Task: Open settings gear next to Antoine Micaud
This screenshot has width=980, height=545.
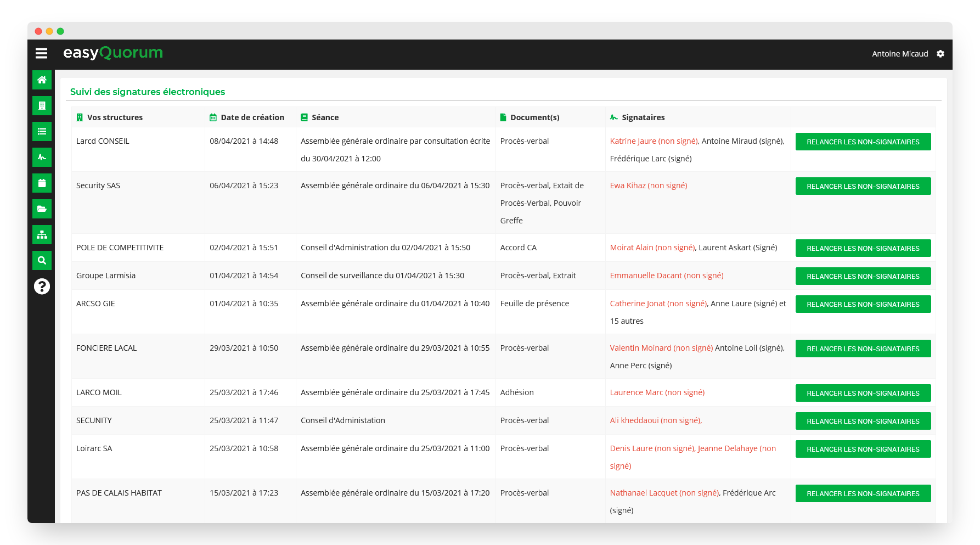Action: click(x=940, y=54)
